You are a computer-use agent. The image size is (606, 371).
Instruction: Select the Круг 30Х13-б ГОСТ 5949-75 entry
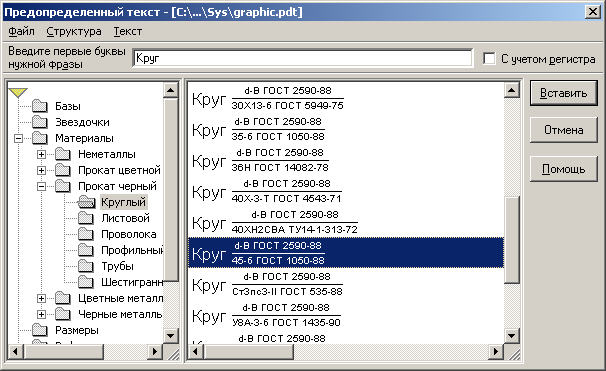click(x=346, y=98)
